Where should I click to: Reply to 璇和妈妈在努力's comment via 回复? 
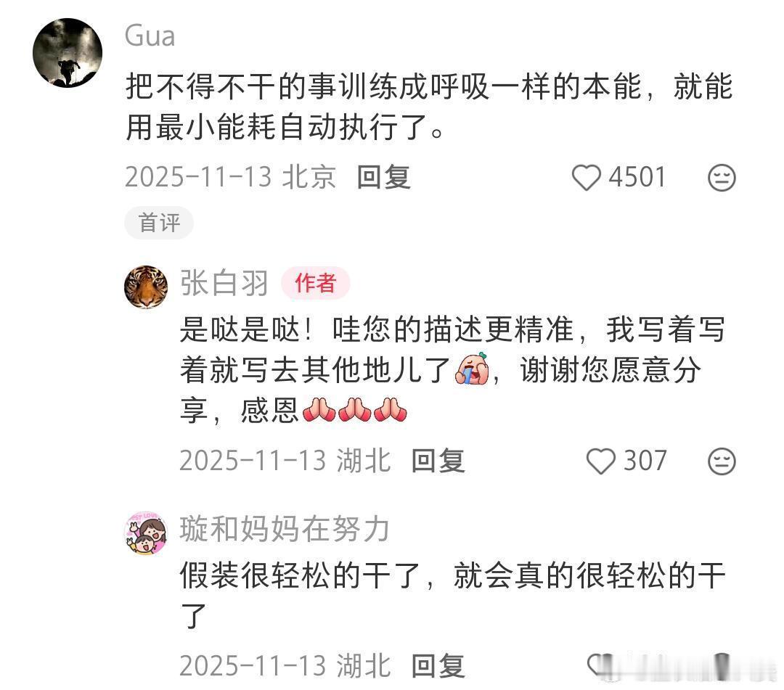438,666
